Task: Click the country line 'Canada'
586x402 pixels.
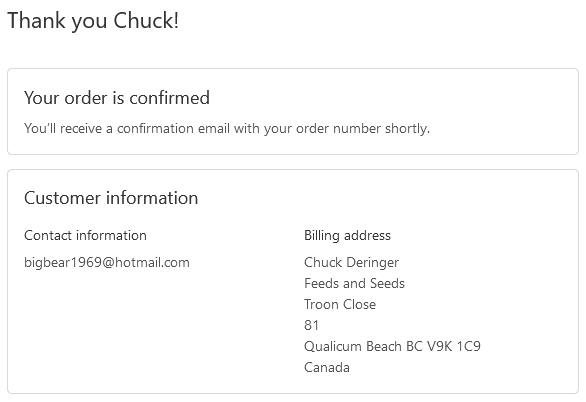Action: click(x=327, y=367)
